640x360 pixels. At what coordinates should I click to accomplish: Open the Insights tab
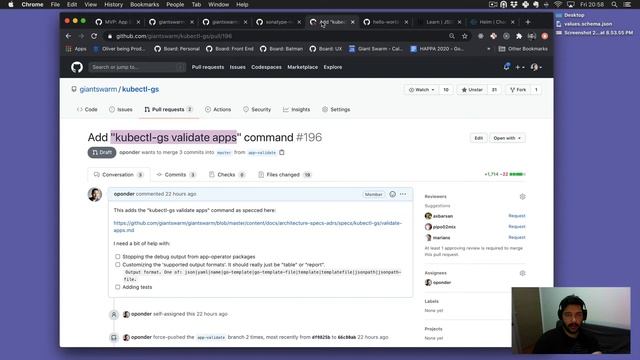[x=296, y=109]
